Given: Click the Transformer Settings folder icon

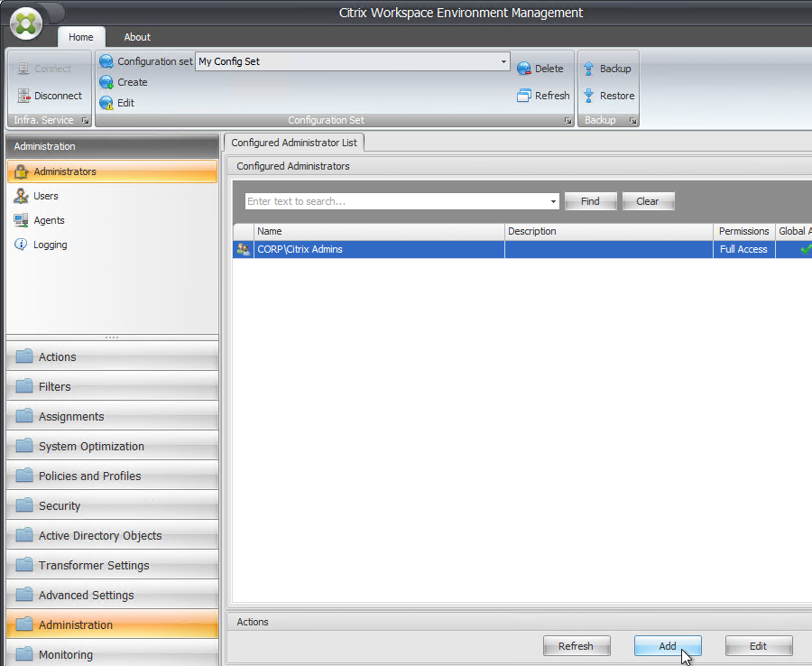Looking at the screenshot, I should pos(23,565).
